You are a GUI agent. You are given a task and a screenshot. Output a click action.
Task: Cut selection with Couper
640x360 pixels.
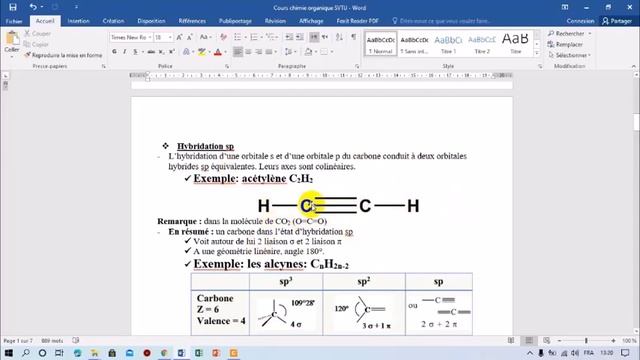coord(38,33)
